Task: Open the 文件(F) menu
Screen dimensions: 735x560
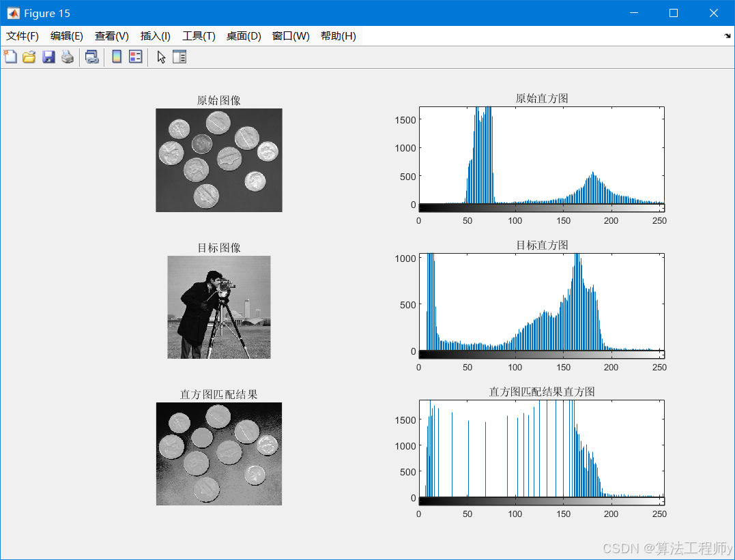Action: (x=22, y=35)
